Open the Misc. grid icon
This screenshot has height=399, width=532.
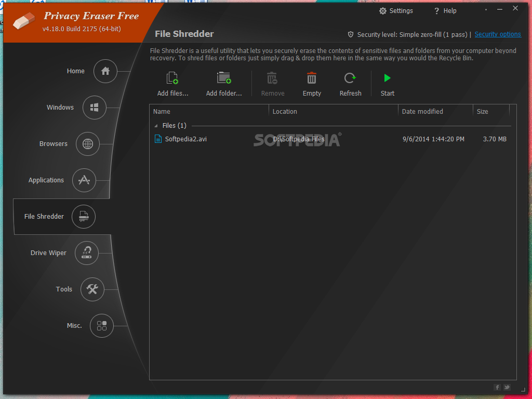pyautogui.click(x=101, y=326)
